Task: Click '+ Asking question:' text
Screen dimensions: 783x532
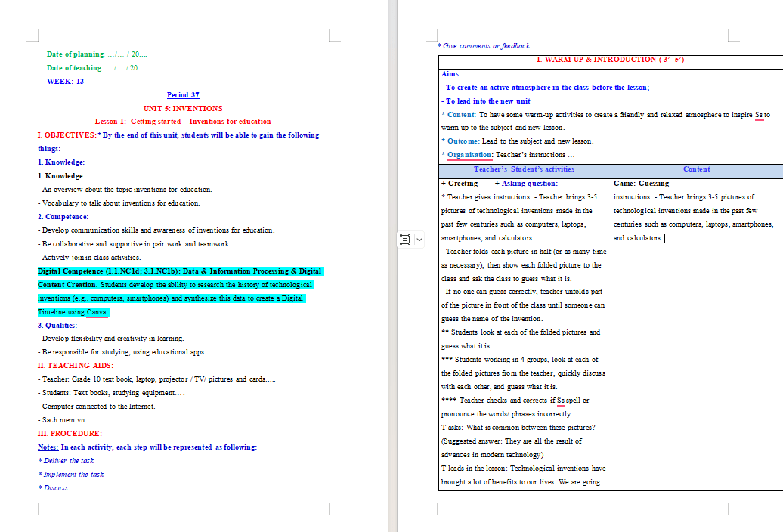Action: 526,183
